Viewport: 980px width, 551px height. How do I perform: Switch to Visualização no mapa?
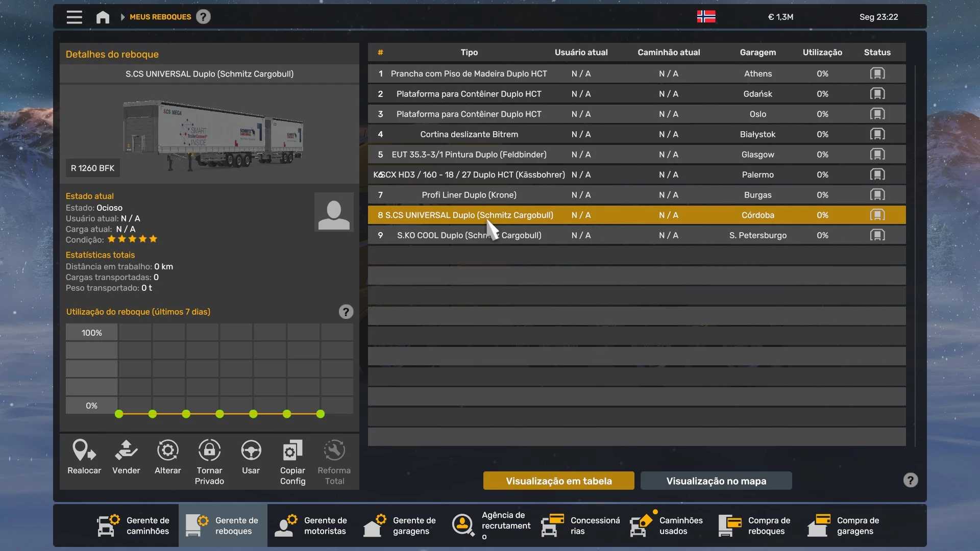[x=716, y=481]
